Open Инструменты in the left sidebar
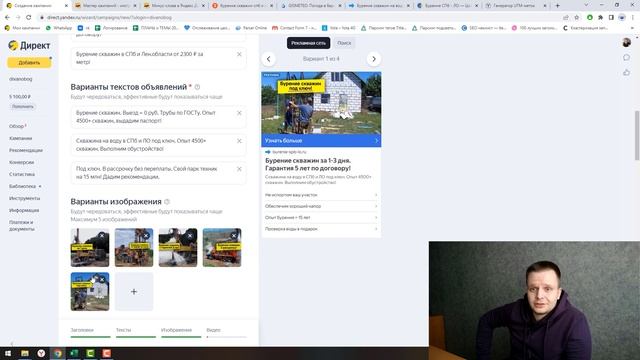 point(24,198)
